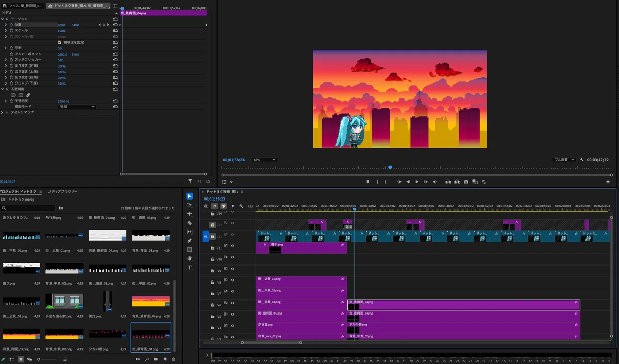Select the Rectangle tool
This screenshot has height=364, width=619.
pyautogui.click(x=190, y=250)
